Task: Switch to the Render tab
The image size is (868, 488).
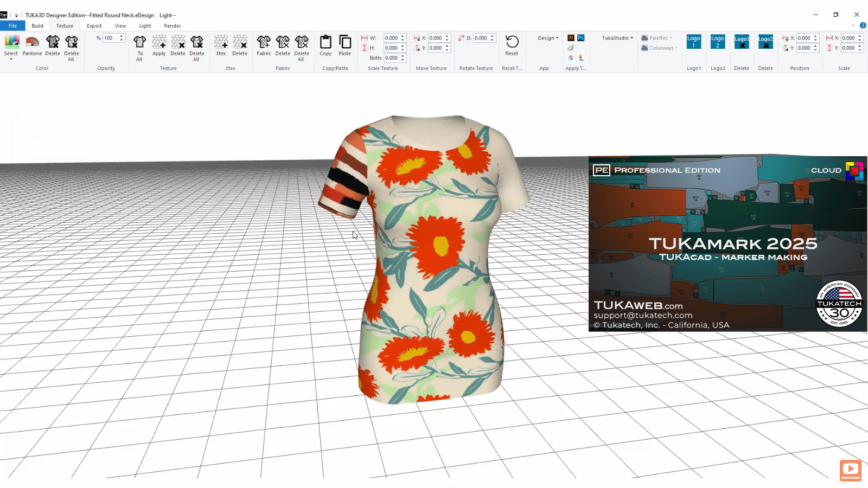Action: point(172,25)
